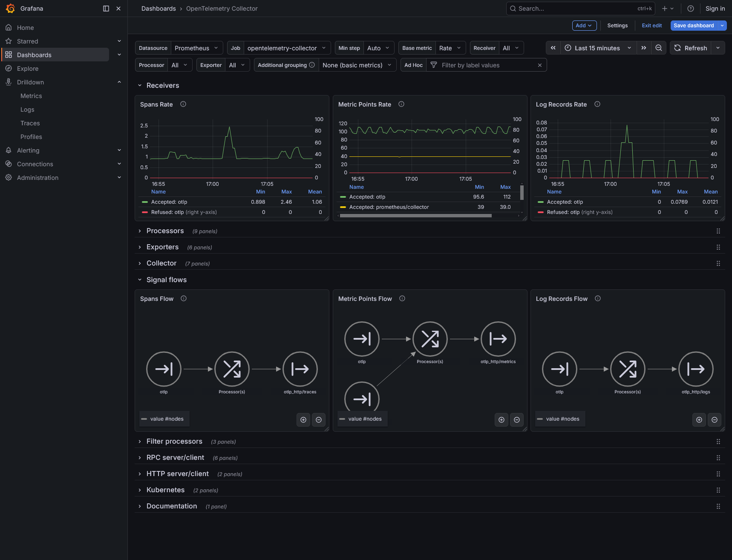
Task: Expand the Exporters row
Action: click(162, 247)
